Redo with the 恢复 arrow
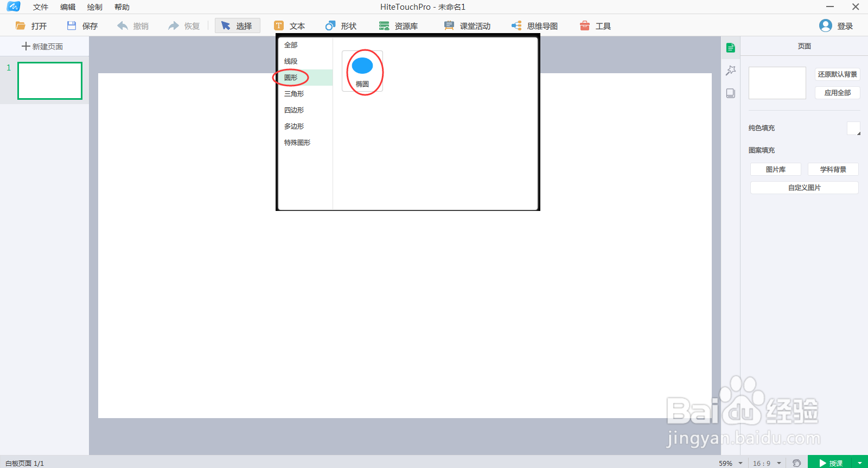This screenshot has height=468, width=868. (184, 26)
